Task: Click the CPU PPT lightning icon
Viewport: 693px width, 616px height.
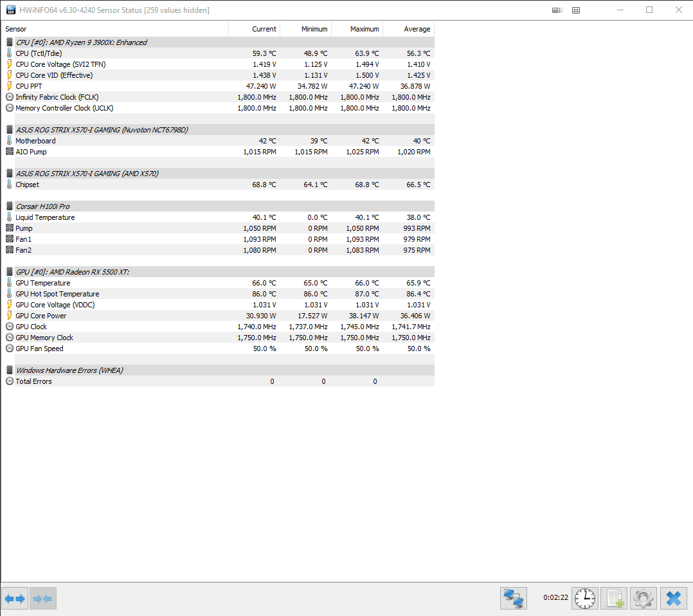Action: [x=9, y=86]
